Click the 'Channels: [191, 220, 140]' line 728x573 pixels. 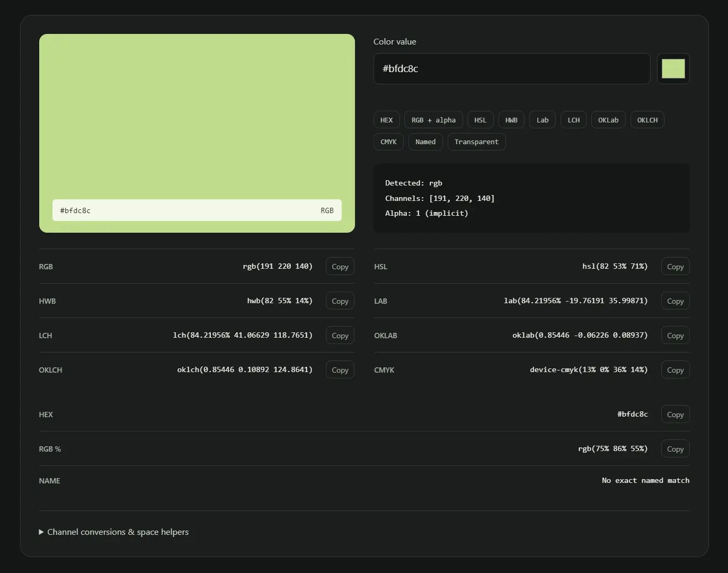pos(440,198)
